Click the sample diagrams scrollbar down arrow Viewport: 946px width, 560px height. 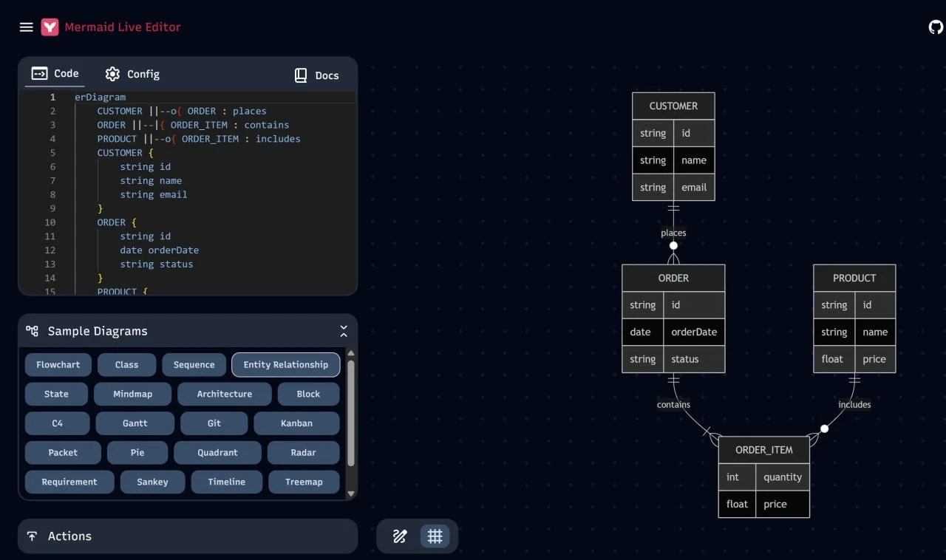tap(351, 494)
